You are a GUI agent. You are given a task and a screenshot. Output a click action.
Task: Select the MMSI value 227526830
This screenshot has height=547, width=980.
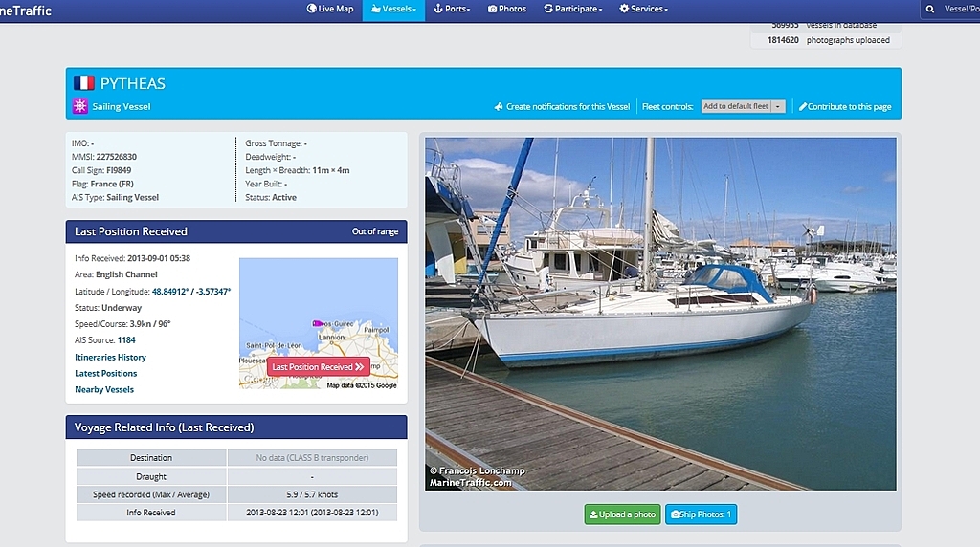point(116,157)
